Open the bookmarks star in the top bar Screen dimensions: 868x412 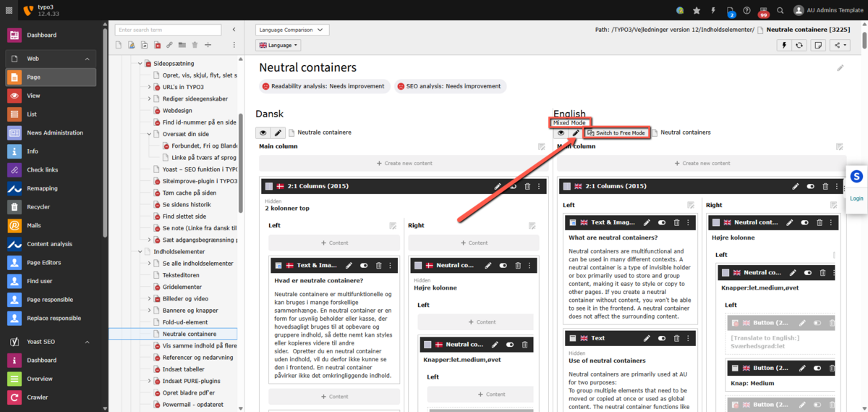(697, 10)
